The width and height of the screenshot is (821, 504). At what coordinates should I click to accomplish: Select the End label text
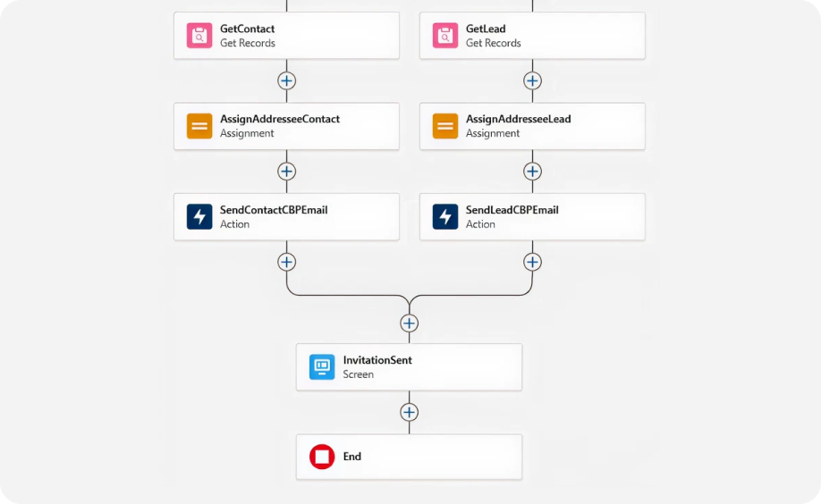[352, 457]
